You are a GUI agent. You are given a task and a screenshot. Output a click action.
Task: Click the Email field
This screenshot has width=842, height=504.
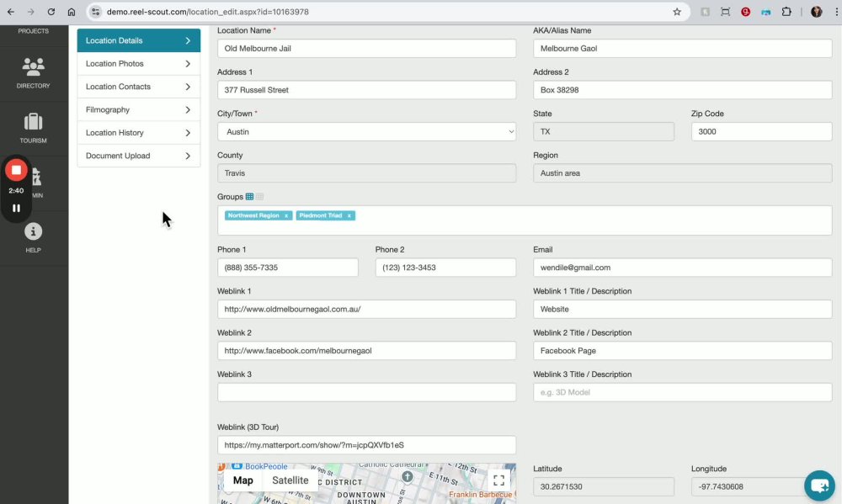click(683, 268)
